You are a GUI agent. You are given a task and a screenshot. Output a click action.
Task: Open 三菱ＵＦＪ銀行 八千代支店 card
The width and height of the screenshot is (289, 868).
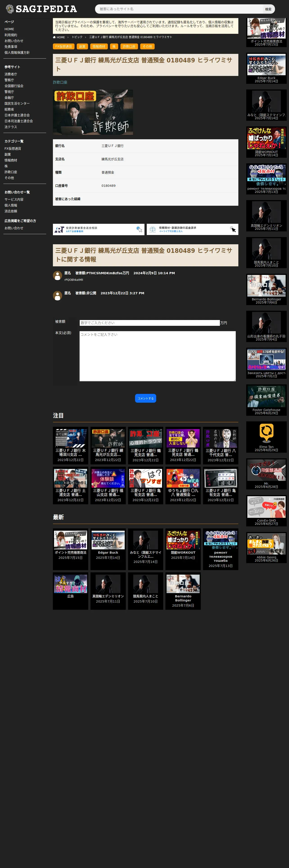221,445
